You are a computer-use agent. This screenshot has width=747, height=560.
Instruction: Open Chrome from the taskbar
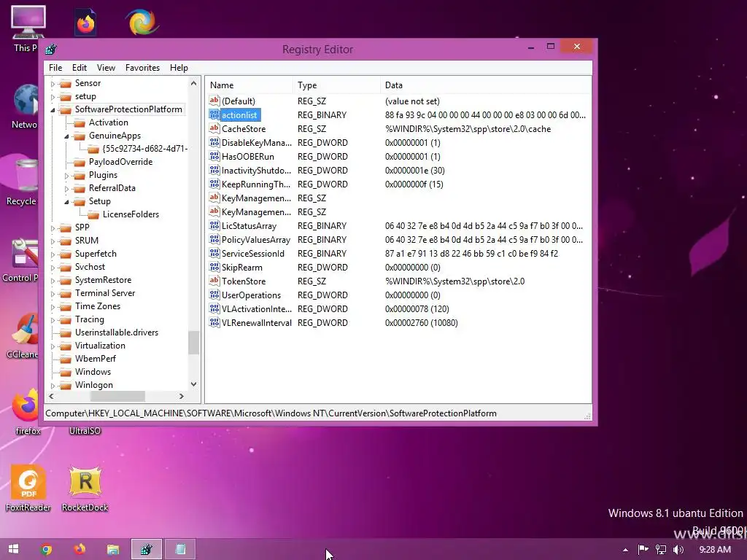[x=46, y=550]
